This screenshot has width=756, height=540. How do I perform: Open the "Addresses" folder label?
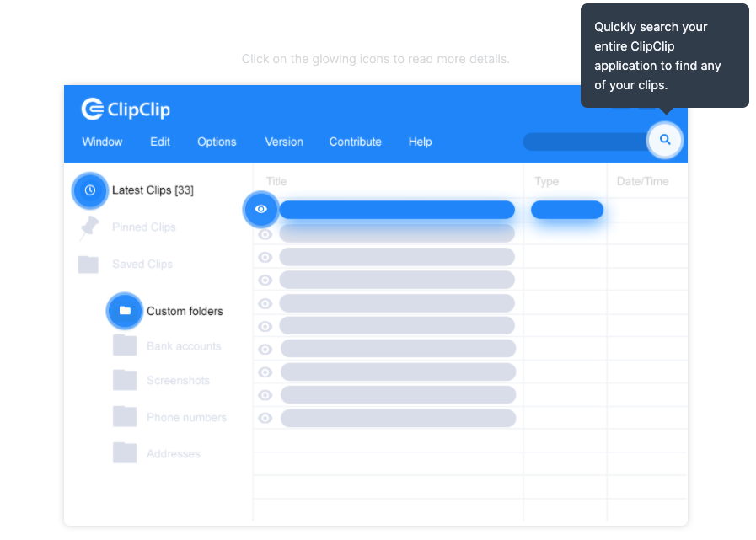(x=173, y=454)
